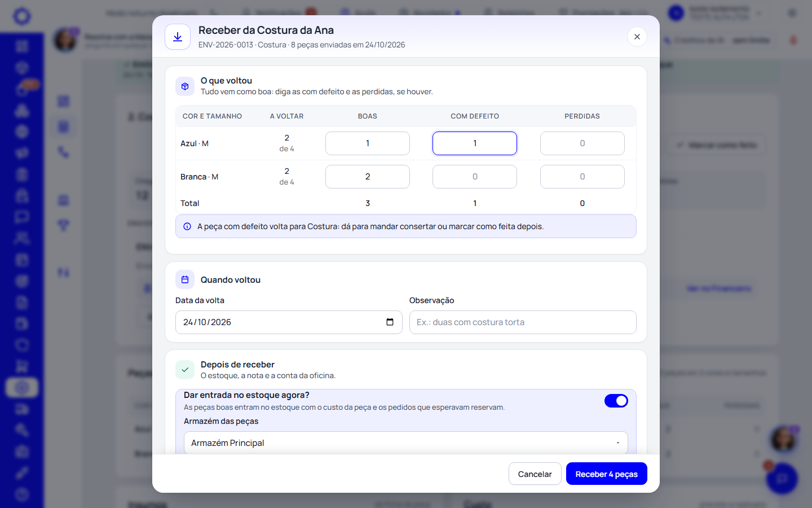Focus the Boas field for Azul · M
This screenshot has height=508, width=812.
click(x=368, y=143)
